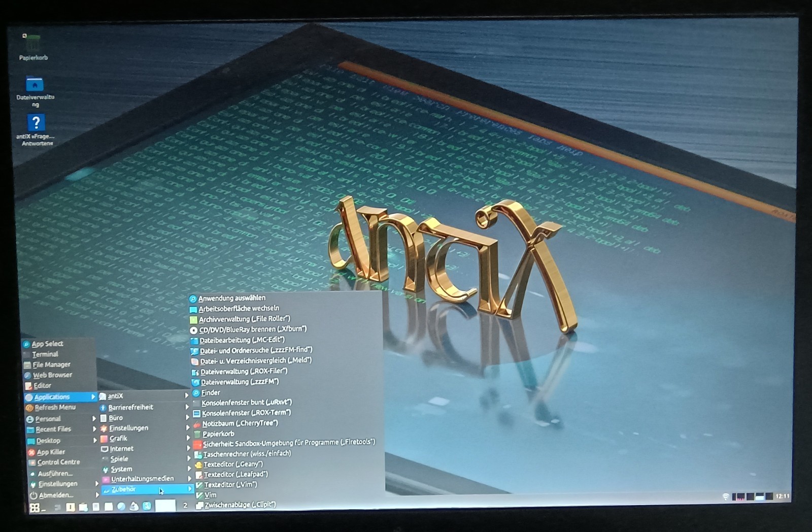Viewport: 812px width, 532px height.
Task: Click the Arbeitsoberfläche wechseln icon
Action: coord(193,309)
